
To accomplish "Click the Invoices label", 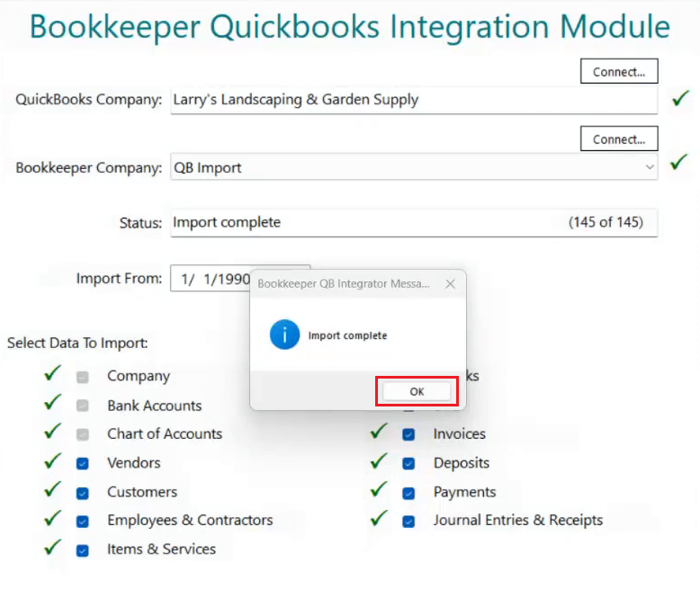I will click(460, 433).
